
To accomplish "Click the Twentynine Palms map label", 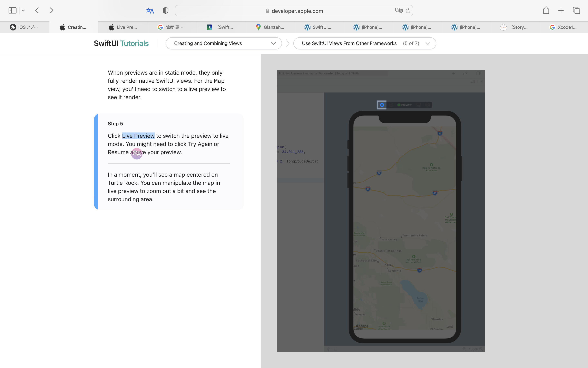I will tap(414, 235).
